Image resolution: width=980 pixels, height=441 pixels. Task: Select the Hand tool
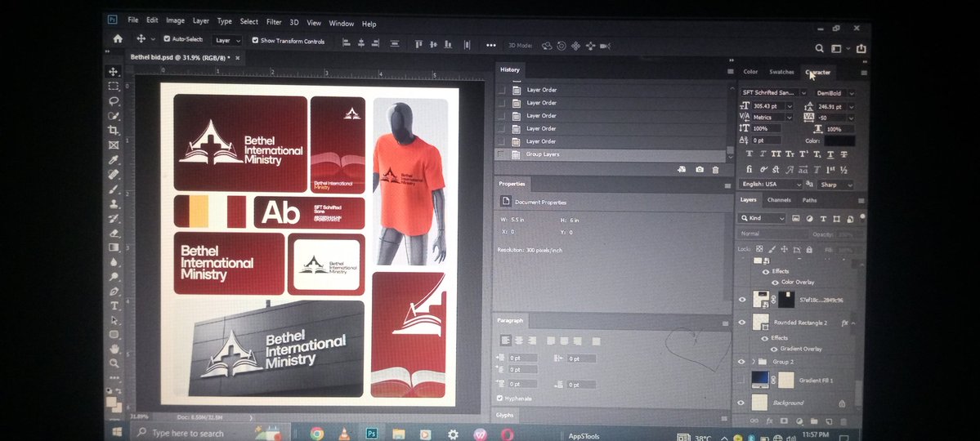(x=114, y=349)
